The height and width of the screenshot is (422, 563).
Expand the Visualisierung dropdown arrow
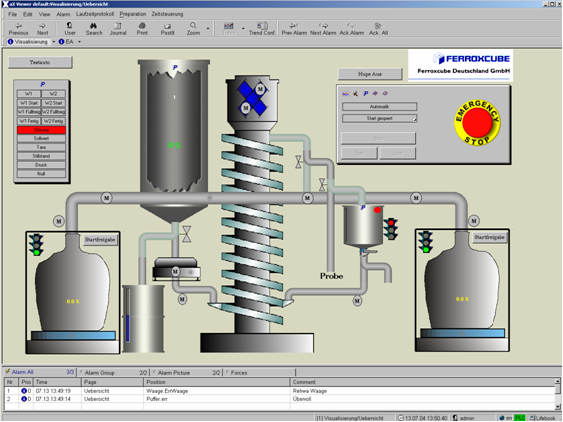pyautogui.click(x=53, y=42)
